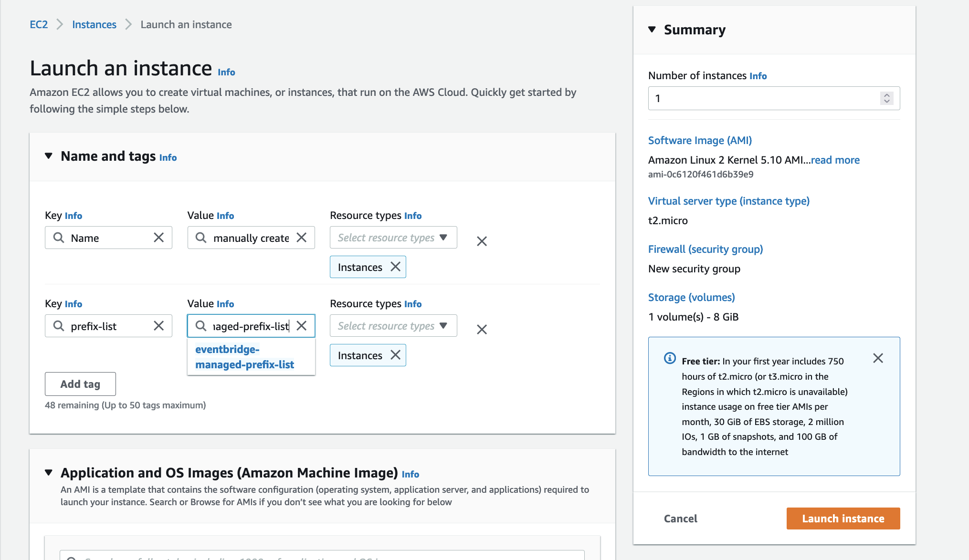Screen dimensions: 969x560
Task: Focus the 'manually create' value input
Action: 251,238
